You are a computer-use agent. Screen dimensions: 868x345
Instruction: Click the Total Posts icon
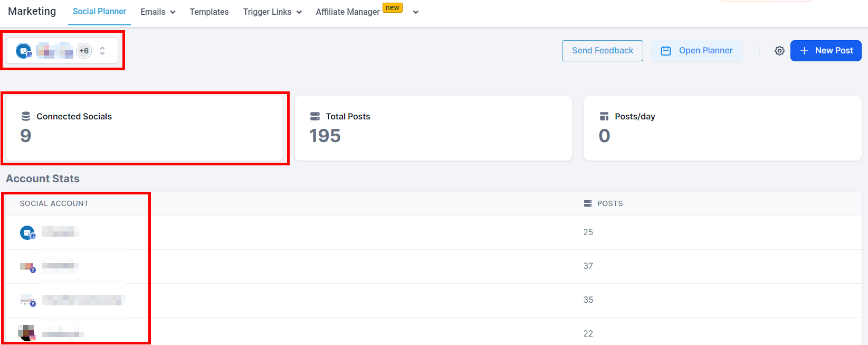click(315, 116)
